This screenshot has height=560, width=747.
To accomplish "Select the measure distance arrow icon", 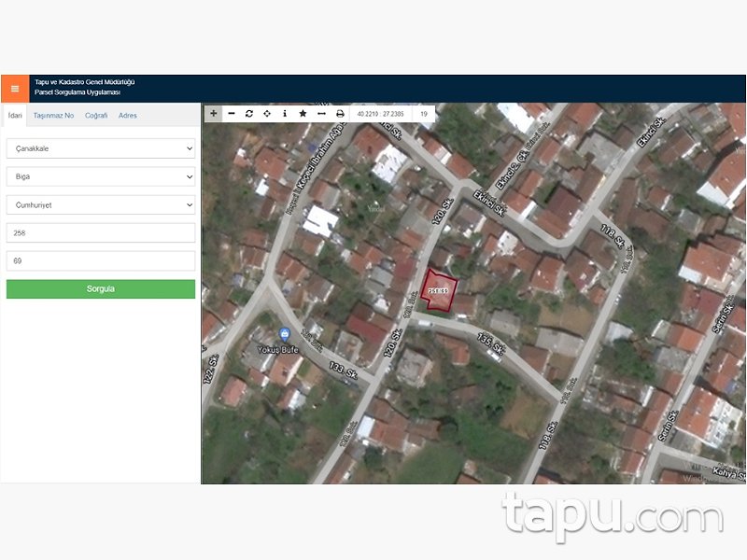I will [x=321, y=113].
